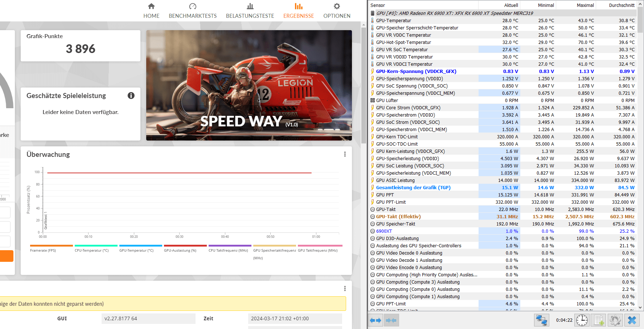Click the info icon beside Geschätzte Spieleleistung
The width and height of the screenshot is (644, 329).
coord(131,96)
